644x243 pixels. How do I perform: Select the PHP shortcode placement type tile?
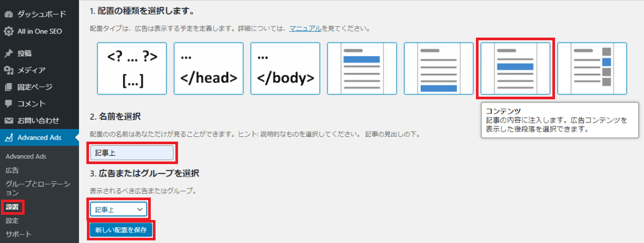[x=132, y=68]
